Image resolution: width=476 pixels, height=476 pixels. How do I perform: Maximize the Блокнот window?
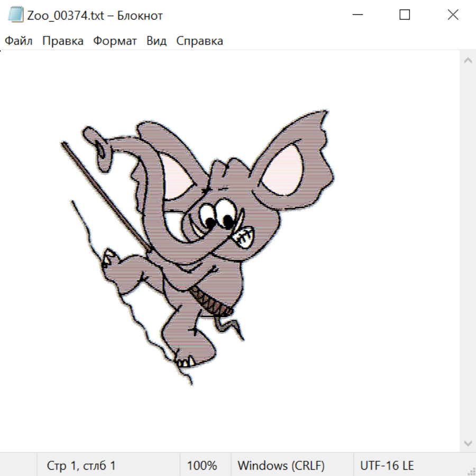click(x=405, y=15)
